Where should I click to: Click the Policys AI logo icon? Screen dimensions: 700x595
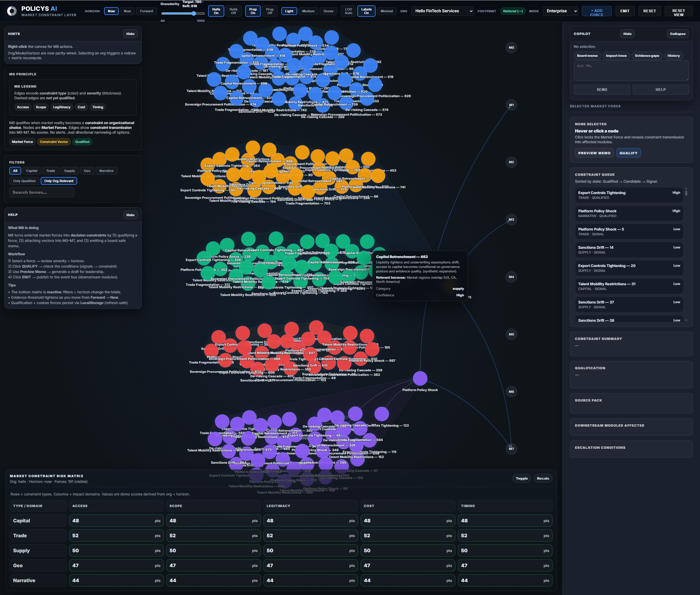coord(12,11)
